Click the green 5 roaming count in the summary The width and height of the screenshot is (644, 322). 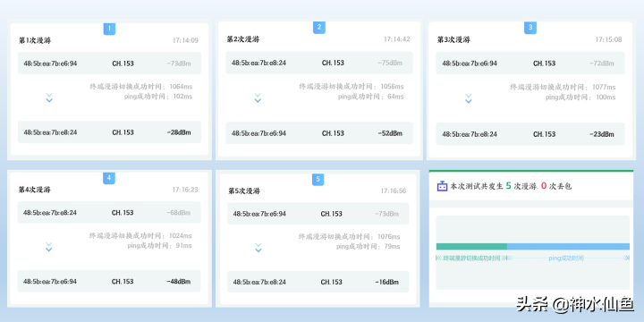[x=508, y=186]
